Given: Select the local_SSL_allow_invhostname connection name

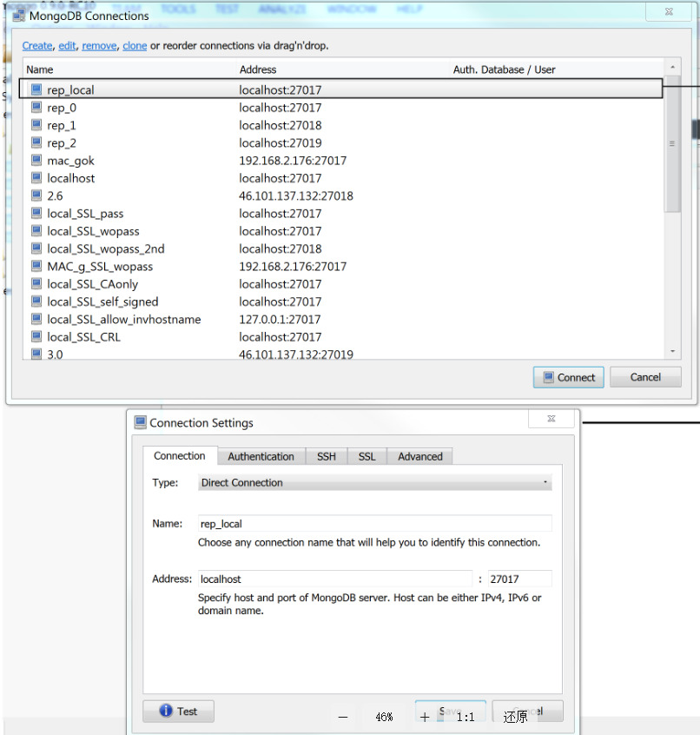Looking at the screenshot, I should click(123, 319).
